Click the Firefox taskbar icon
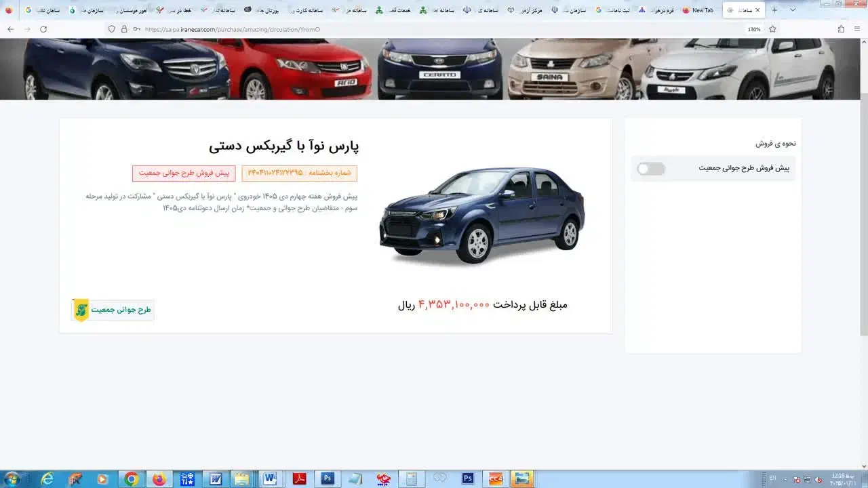 [x=159, y=479]
